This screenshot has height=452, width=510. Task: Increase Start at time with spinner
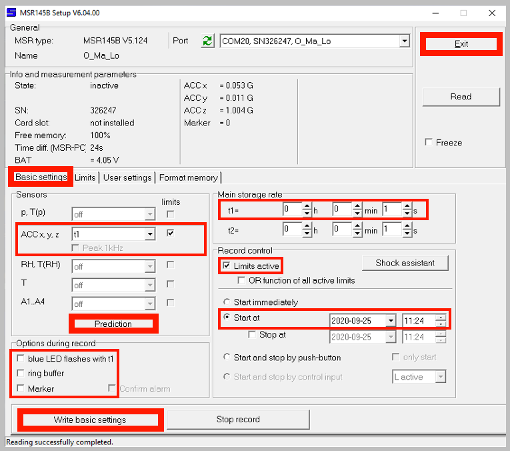click(x=441, y=318)
